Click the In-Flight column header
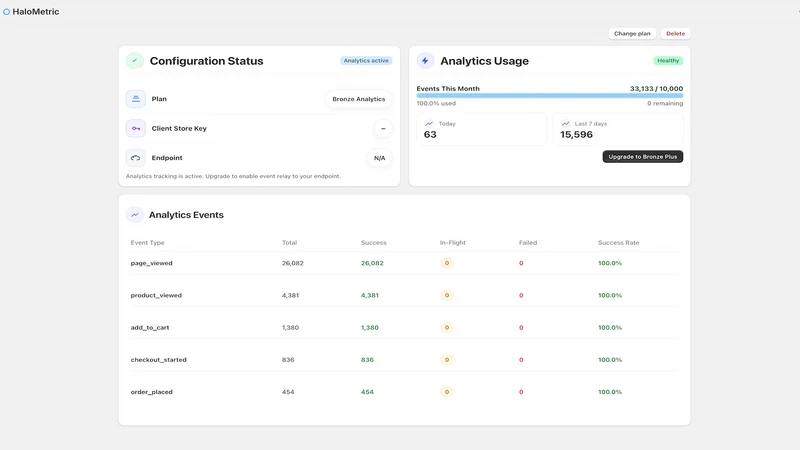 (x=453, y=243)
